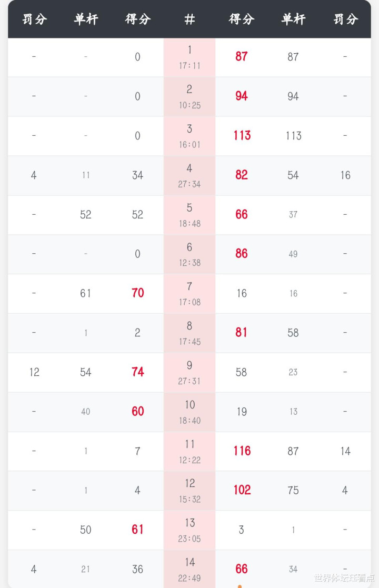
Task: Select frame 1 cell timed 17:11
Action: click(x=189, y=57)
